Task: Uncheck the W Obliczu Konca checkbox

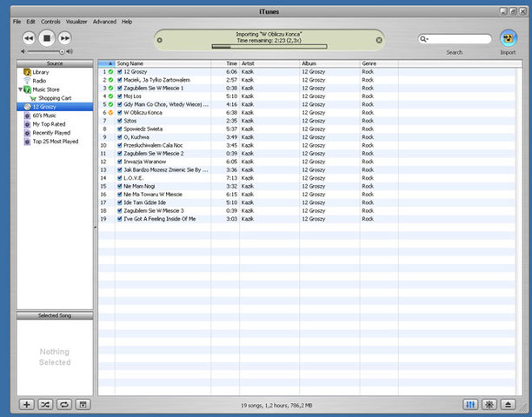Action: pos(119,113)
